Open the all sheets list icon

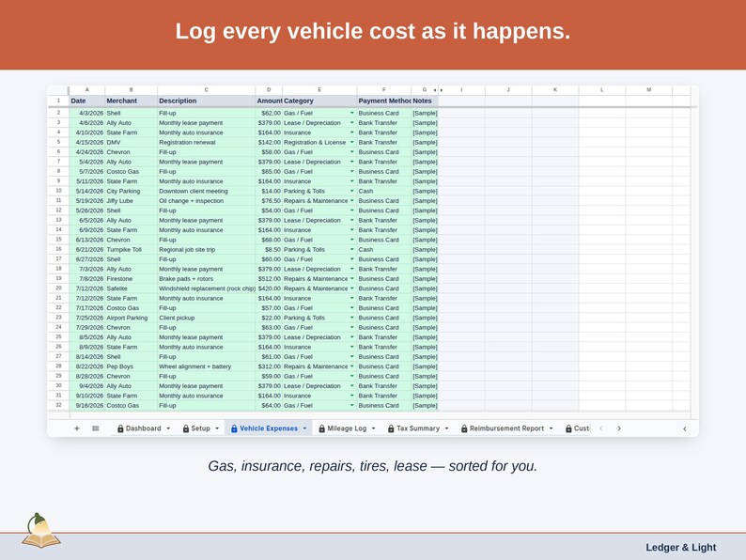coord(95,428)
